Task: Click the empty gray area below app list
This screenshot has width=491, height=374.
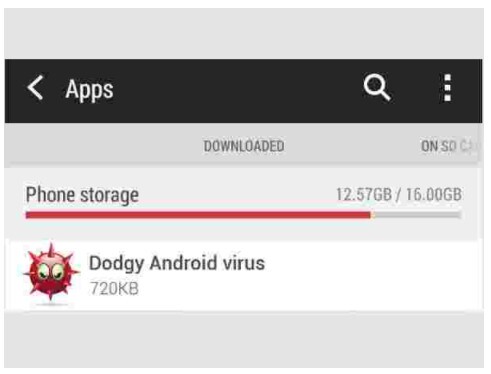Action: point(243,339)
